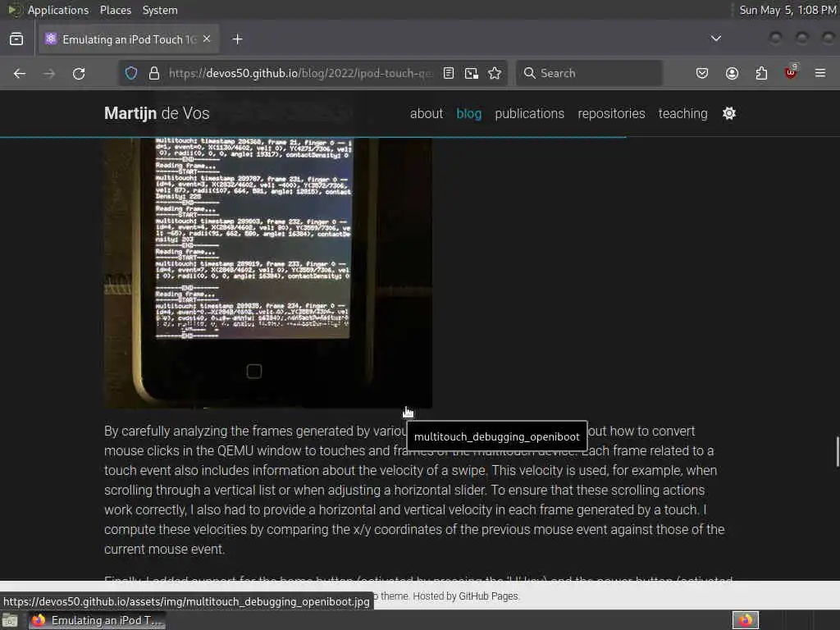Open the multitouch debugging iPod image
840x630 pixels.
268,272
